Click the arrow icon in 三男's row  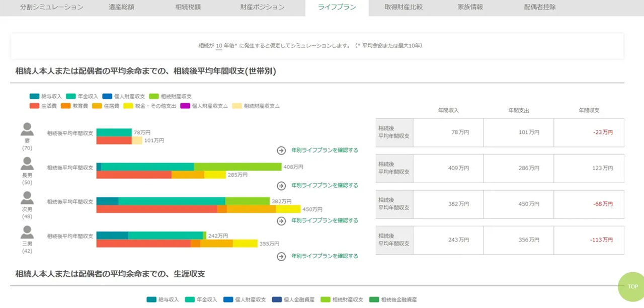point(281,256)
